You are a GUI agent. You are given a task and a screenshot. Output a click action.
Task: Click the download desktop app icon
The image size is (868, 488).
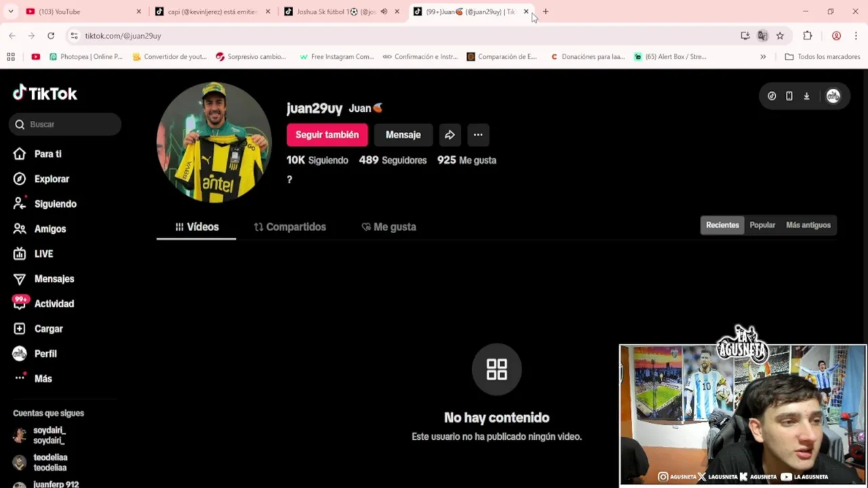tap(806, 96)
